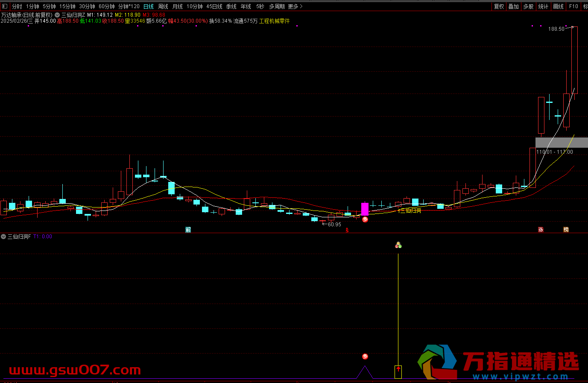Select the 周线 weekly period
The image size is (588, 383).
click(x=163, y=6)
